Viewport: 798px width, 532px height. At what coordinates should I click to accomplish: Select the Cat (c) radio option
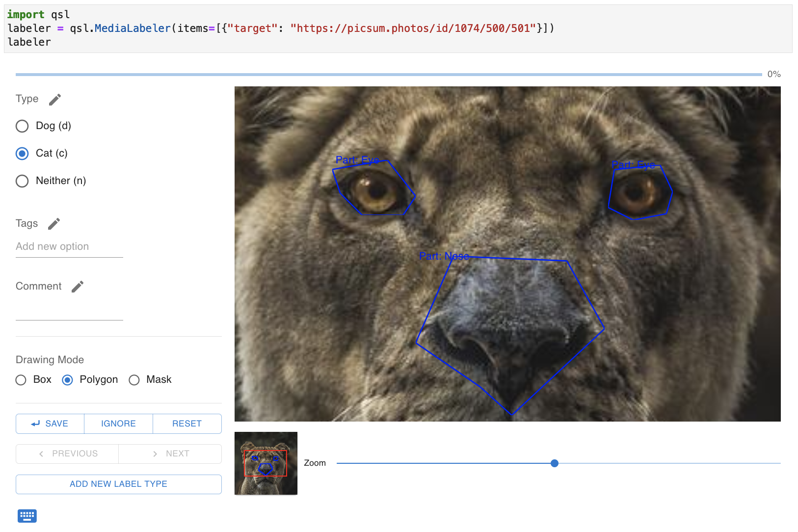click(22, 154)
